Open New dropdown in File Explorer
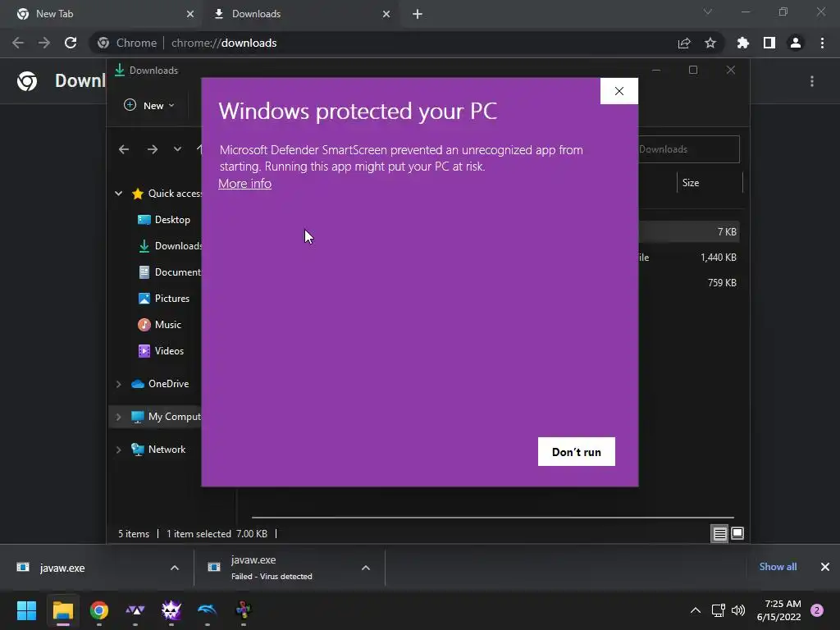Image resolution: width=840 pixels, height=630 pixels. (149, 106)
